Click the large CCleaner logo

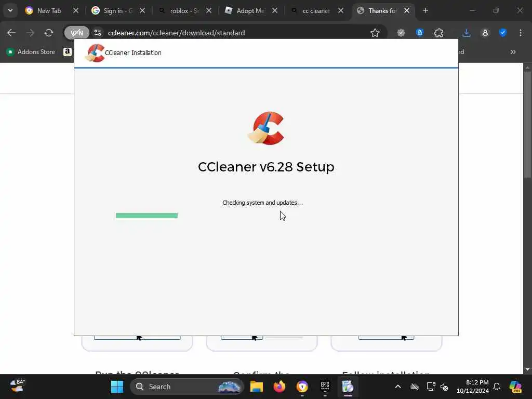point(266,128)
